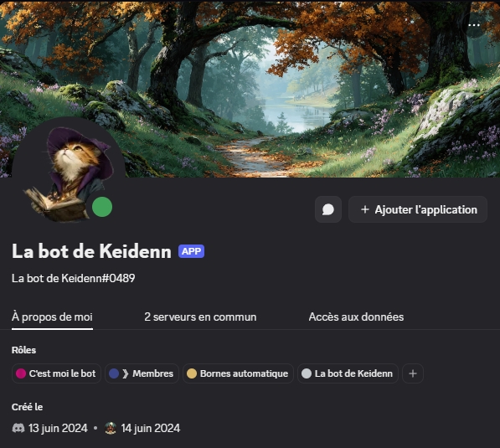Click the APP badge next to name
Viewport: 500px width, 448px height.
pyautogui.click(x=191, y=251)
